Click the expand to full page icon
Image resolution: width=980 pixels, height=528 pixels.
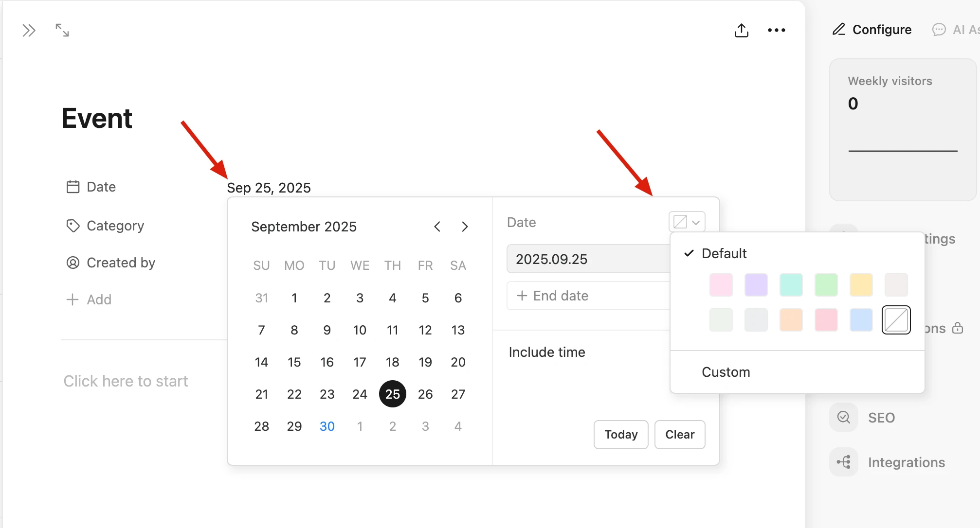click(x=62, y=30)
